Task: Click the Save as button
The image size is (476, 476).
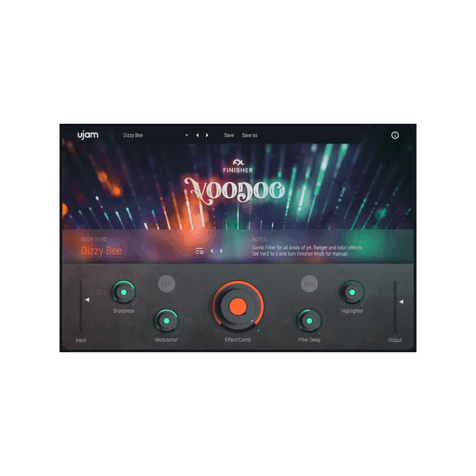Action: click(x=249, y=136)
